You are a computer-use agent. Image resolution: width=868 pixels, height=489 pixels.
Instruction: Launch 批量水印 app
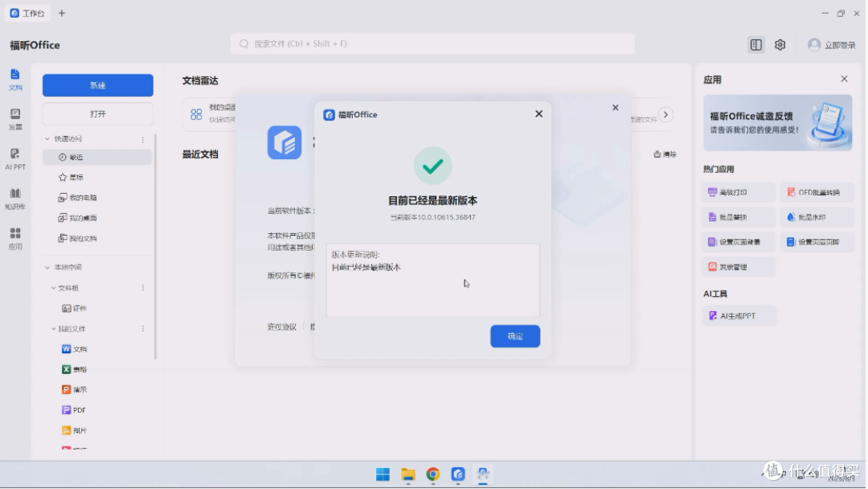tap(817, 217)
